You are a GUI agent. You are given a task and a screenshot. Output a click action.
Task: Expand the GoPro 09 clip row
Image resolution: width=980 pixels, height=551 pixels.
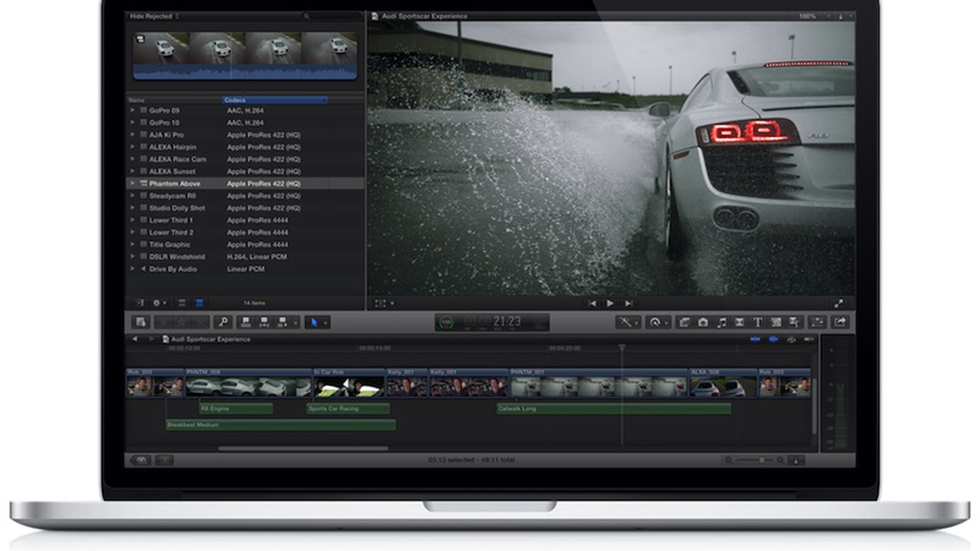[x=132, y=110]
